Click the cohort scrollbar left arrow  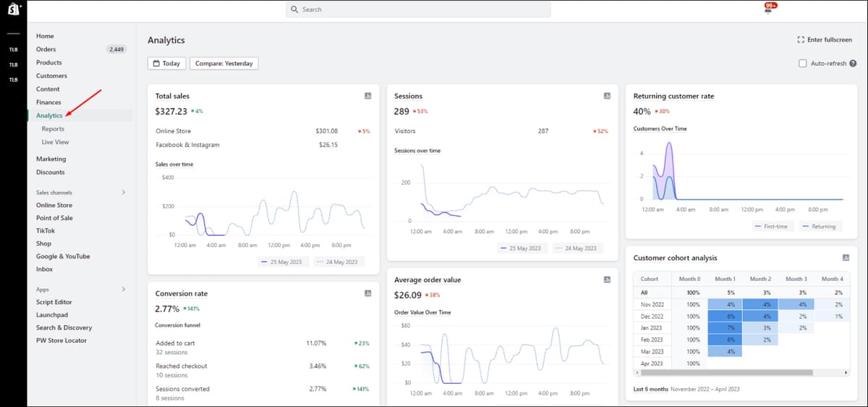[637, 372]
